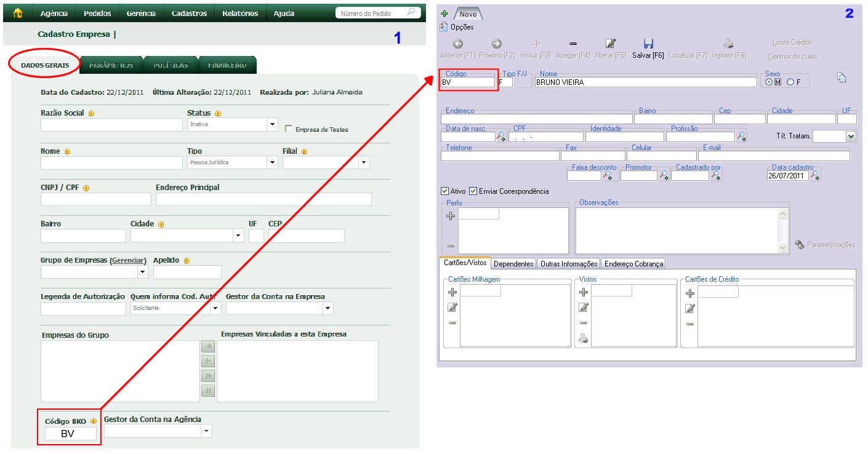868x454 pixels.
Task: Open the Pedidos menu
Action: pos(98,13)
